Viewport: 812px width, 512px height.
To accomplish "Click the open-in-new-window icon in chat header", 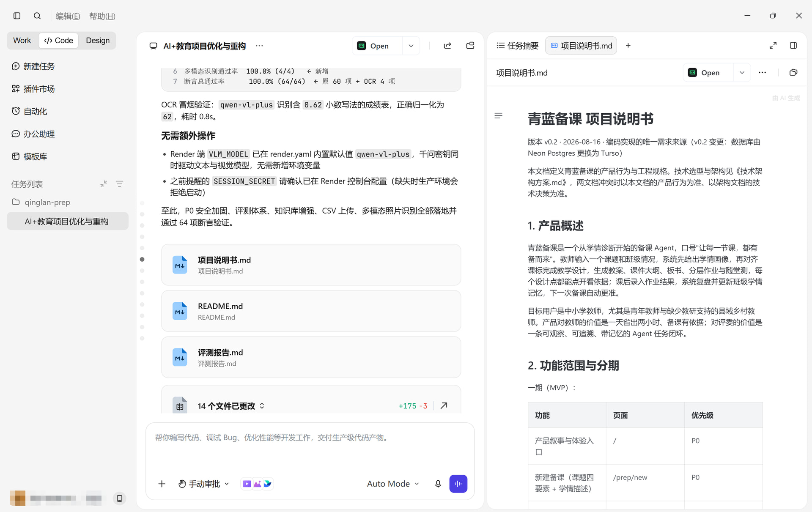I will [x=470, y=46].
